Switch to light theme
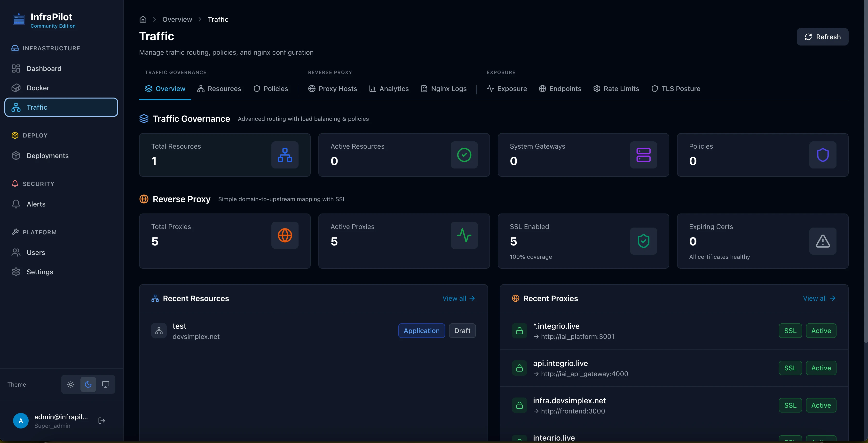The image size is (868, 443). 71,384
